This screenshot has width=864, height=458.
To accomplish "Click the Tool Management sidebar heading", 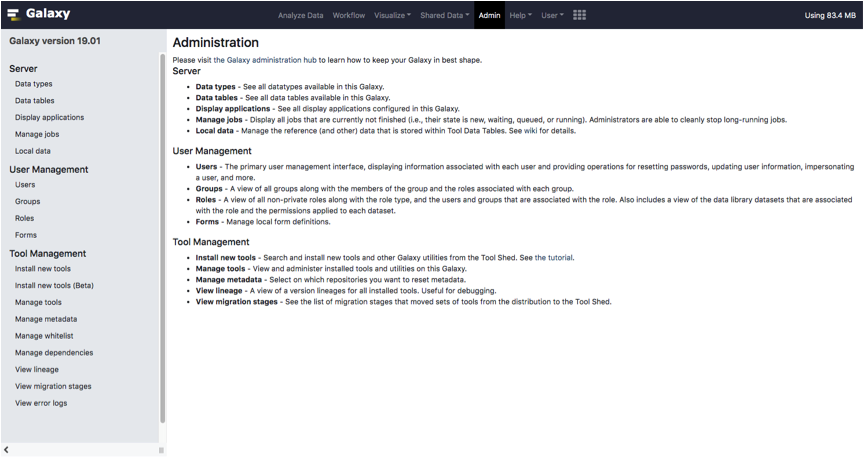I will (47, 254).
